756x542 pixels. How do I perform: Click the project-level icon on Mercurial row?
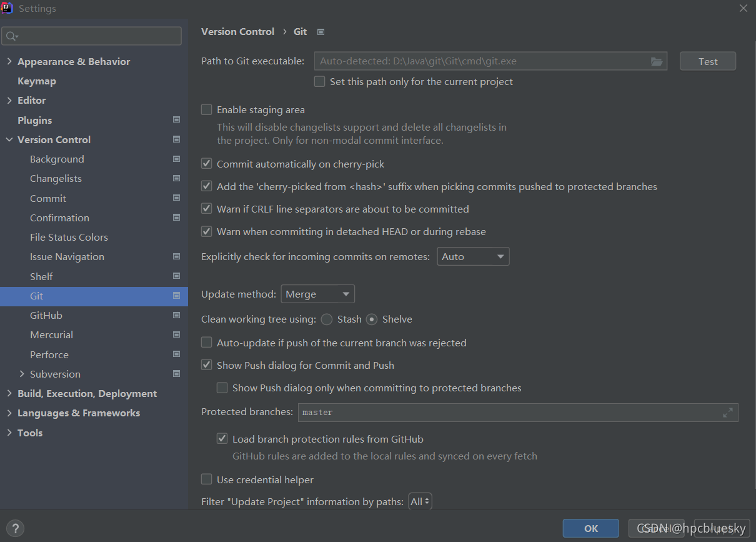point(176,334)
